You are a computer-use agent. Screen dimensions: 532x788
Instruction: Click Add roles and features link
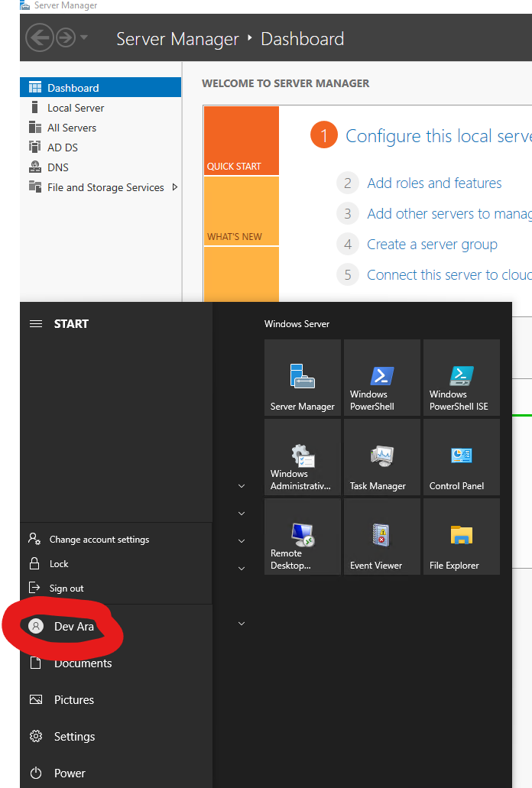434,183
